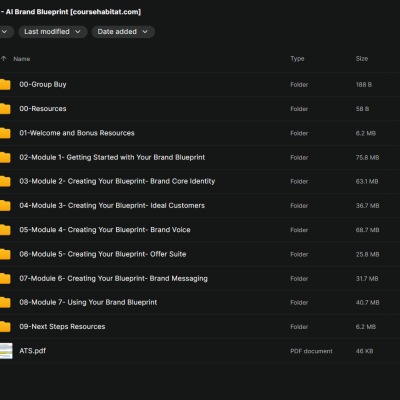Open 09-Next Steps Resources folder
The image size is (400, 400).
(62, 327)
